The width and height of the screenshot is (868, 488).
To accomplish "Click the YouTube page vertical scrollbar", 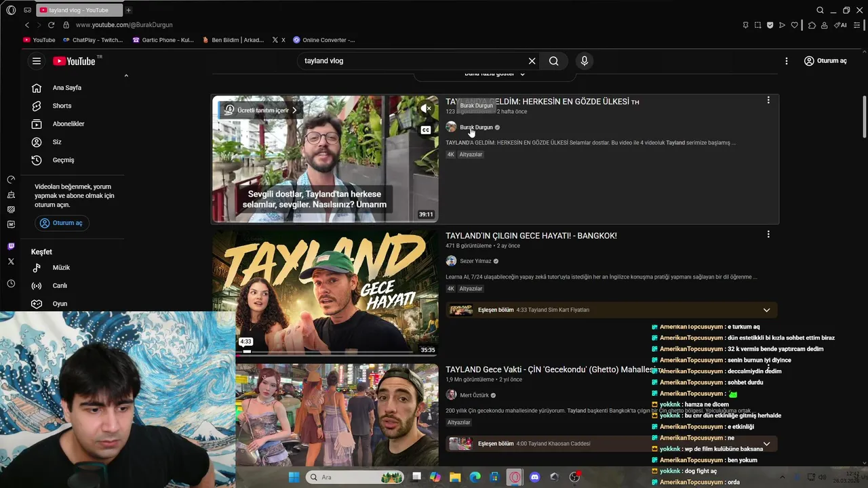I will pos(865,117).
